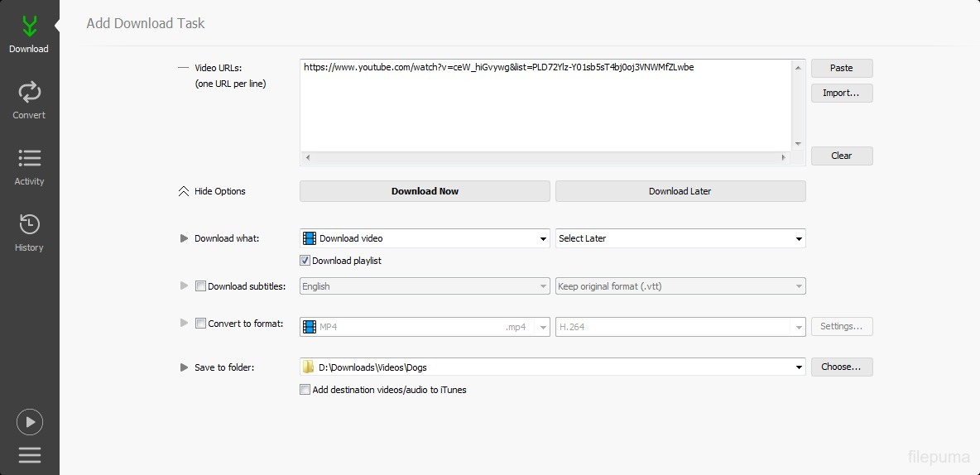980x475 pixels.
Task: Click the Download Later button
Action: click(680, 191)
